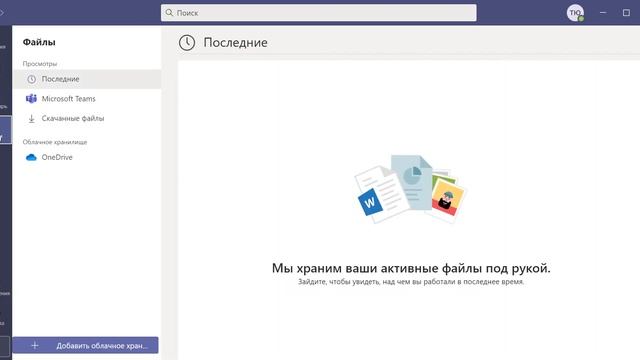Image resolution: width=640 pixels, height=360 pixels.
Task: Minimize the Teams window
Action: [603, 13]
